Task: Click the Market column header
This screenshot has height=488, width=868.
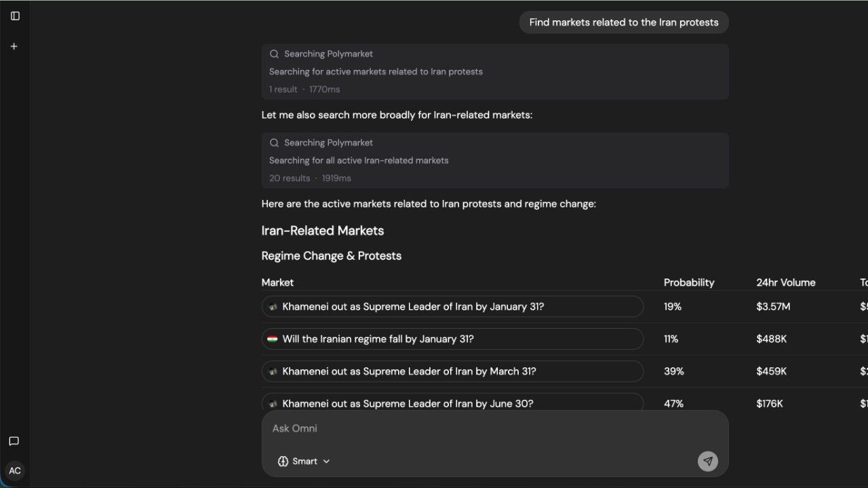Action: pyautogui.click(x=277, y=283)
